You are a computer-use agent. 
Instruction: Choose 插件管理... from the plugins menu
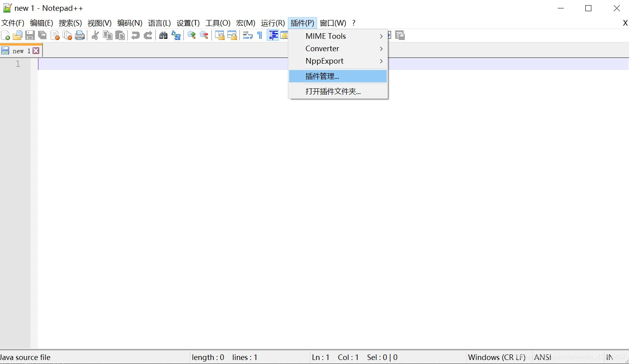pos(338,76)
